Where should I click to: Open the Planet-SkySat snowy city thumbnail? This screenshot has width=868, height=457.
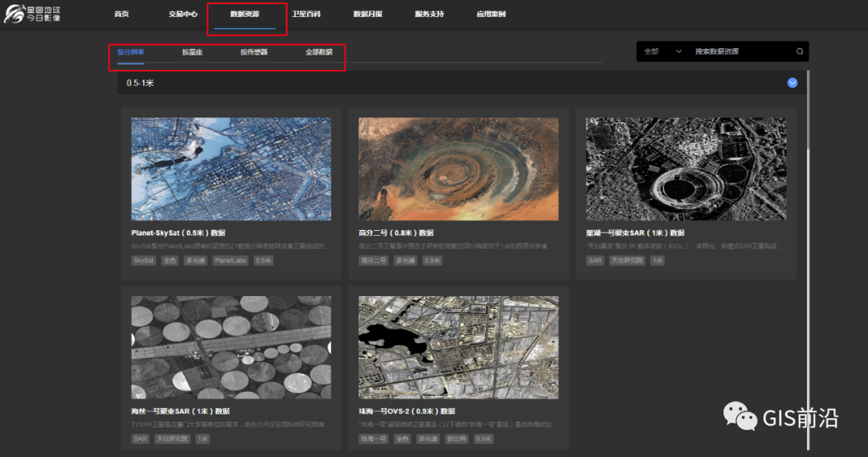231,169
